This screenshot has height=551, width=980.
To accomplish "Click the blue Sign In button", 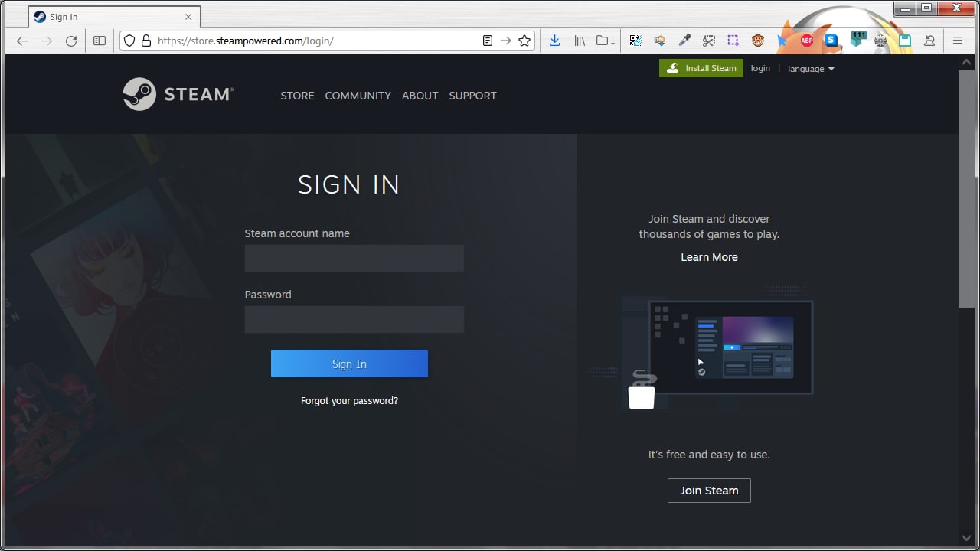I will pyautogui.click(x=349, y=364).
